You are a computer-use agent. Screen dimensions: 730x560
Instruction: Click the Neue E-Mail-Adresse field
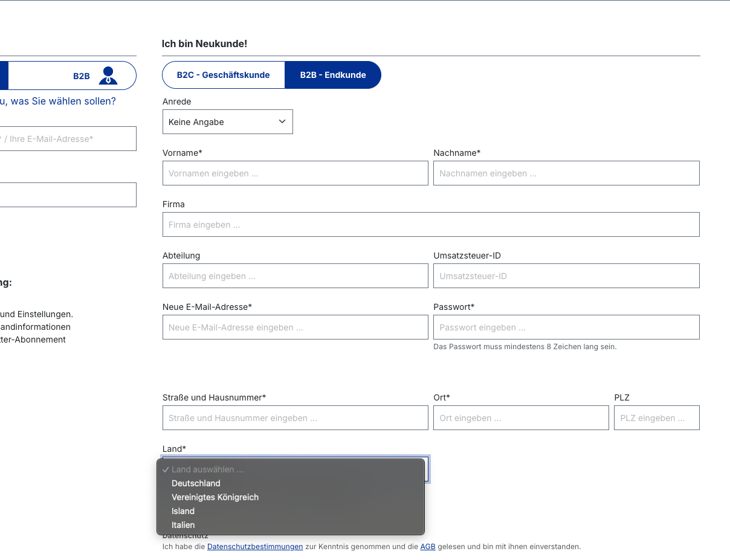(296, 327)
